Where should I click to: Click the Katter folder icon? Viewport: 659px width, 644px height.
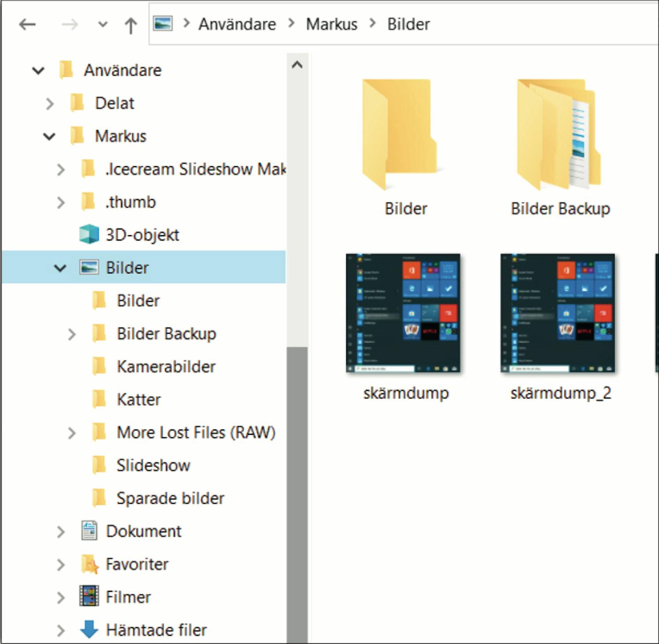tap(99, 399)
